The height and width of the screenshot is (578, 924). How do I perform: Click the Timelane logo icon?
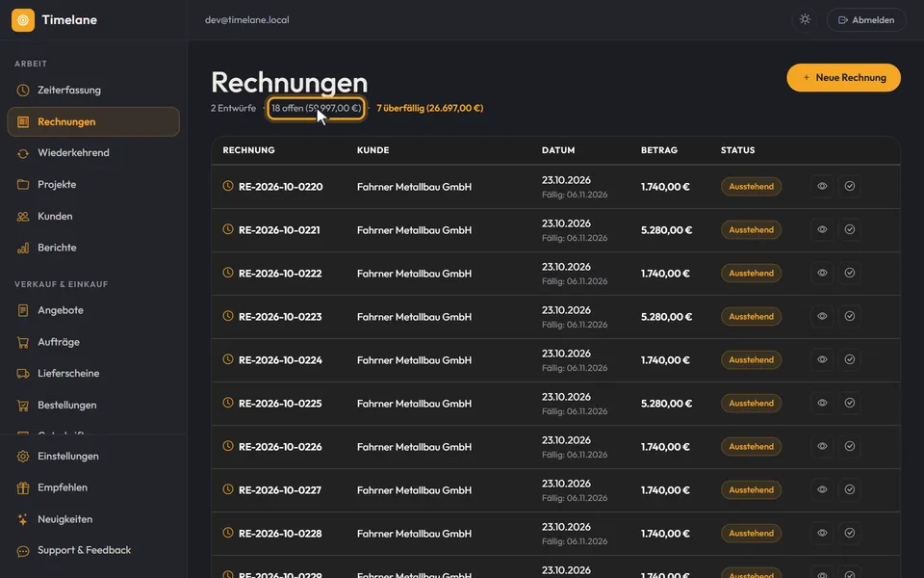23,20
